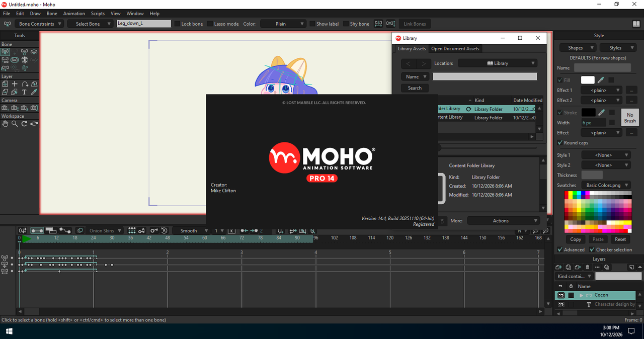The width and height of the screenshot is (644, 339).
Task: Click the black Stroke color swatch
Action: click(588, 113)
